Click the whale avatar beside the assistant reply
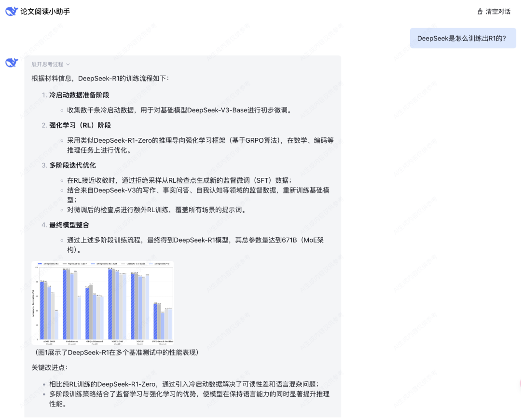Image resolution: width=521 pixels, height=420 pixels. pyautogui.click(x=12, y=63)
